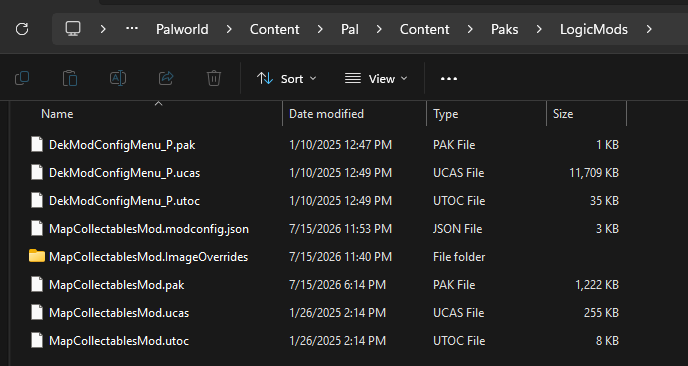Go to the Palworld breadcrumb folder

tap(182, 29)
